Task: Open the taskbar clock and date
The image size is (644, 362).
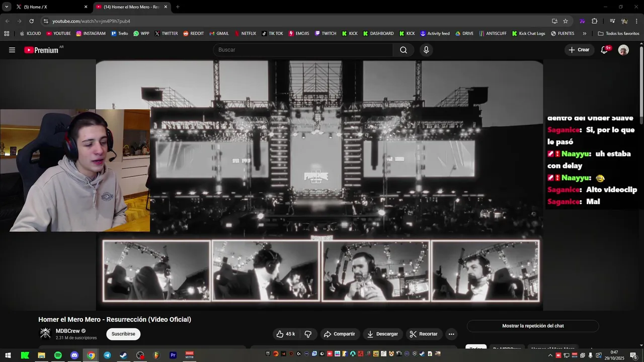Action: click(x=614, y=355)
